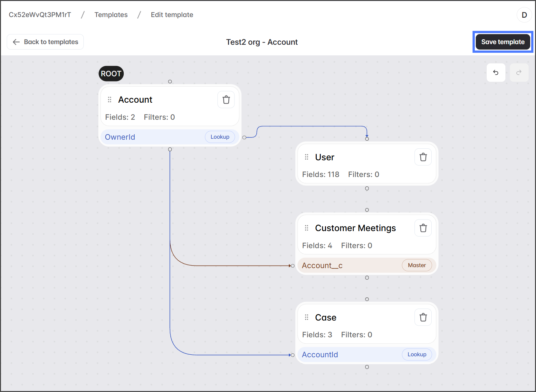
Task: Click the drag handle beside Case title
Action: point(306,317)
